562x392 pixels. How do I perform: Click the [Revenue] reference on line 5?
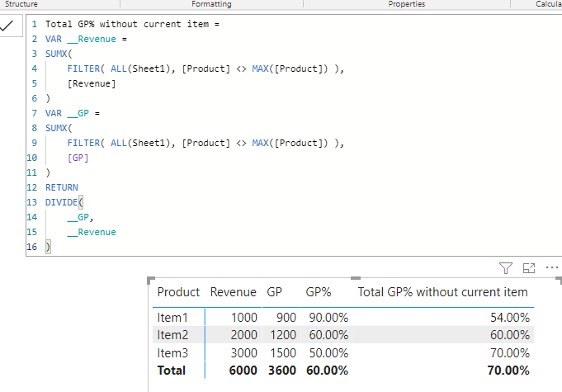(x=92, y=83)
